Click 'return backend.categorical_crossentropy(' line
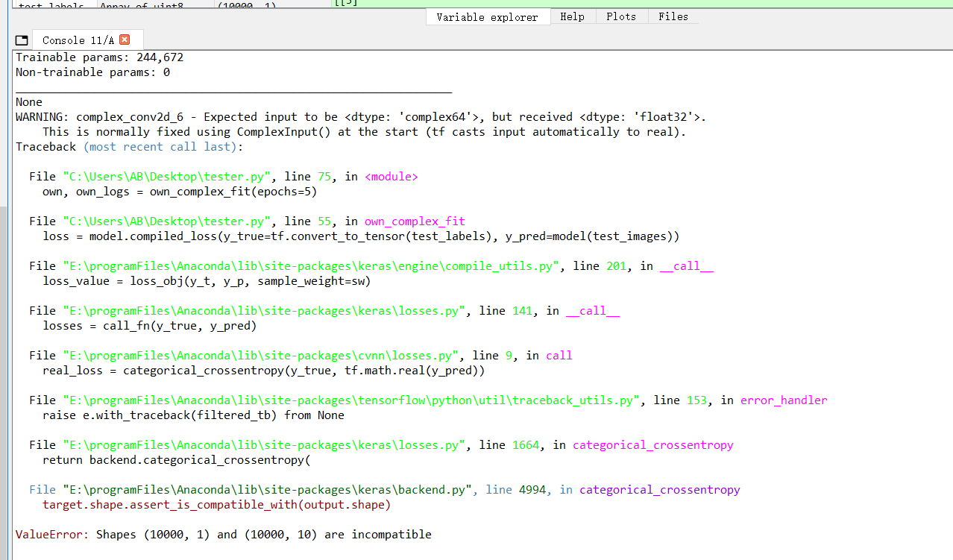953x560 pixels. [176, 460]
